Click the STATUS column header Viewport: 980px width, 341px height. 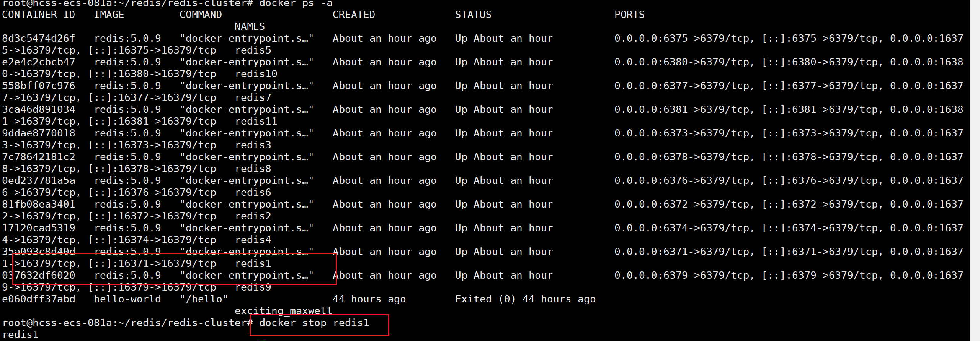point(473,15)
